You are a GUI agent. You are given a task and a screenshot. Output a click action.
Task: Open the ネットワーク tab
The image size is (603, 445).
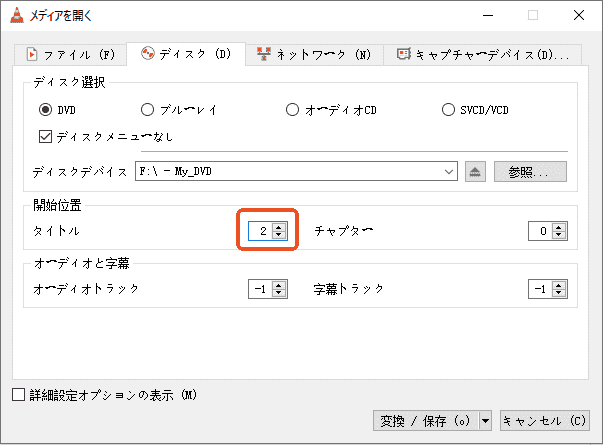click(313, 54)
